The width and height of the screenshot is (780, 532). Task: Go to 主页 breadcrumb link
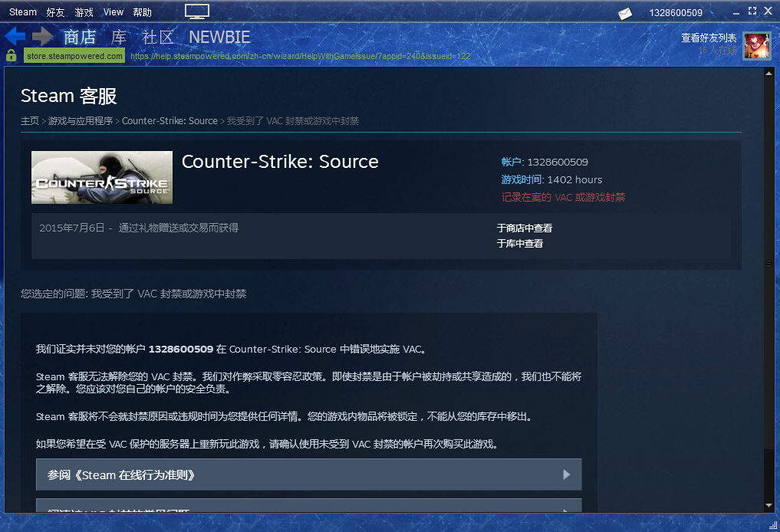click(30, 121)
